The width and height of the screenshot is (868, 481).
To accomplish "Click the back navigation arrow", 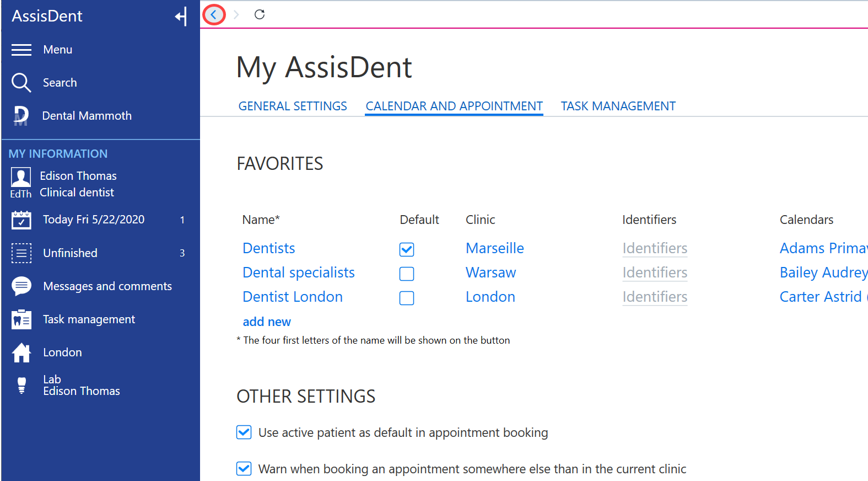I will 214,15.
